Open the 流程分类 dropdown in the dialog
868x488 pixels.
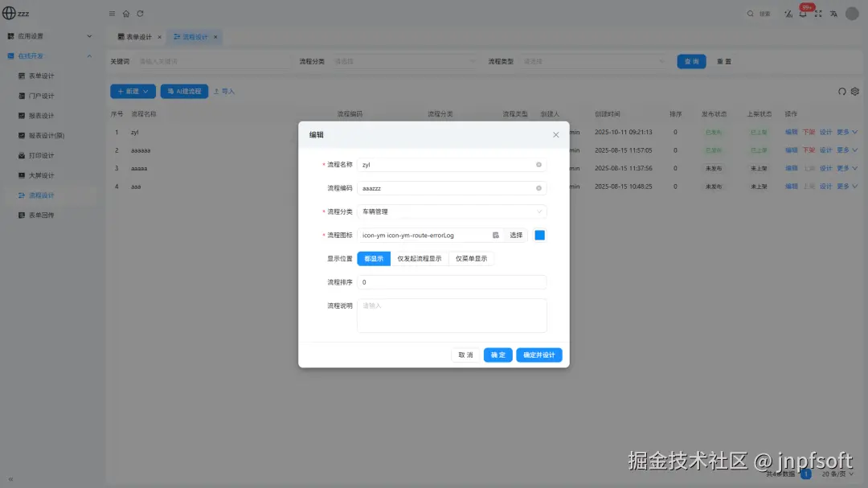tap(452, 211)
